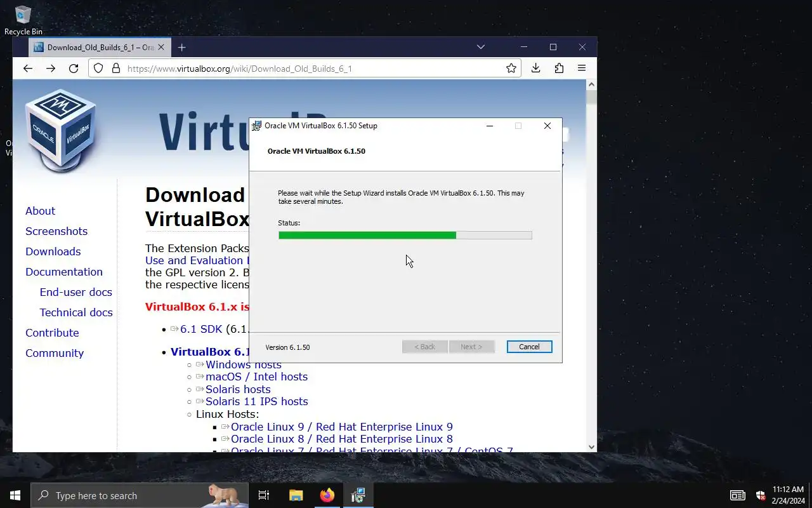Close the VirtualBox Setup dialog
Viewport: 812px width, 508px height.
click(547, 126)
